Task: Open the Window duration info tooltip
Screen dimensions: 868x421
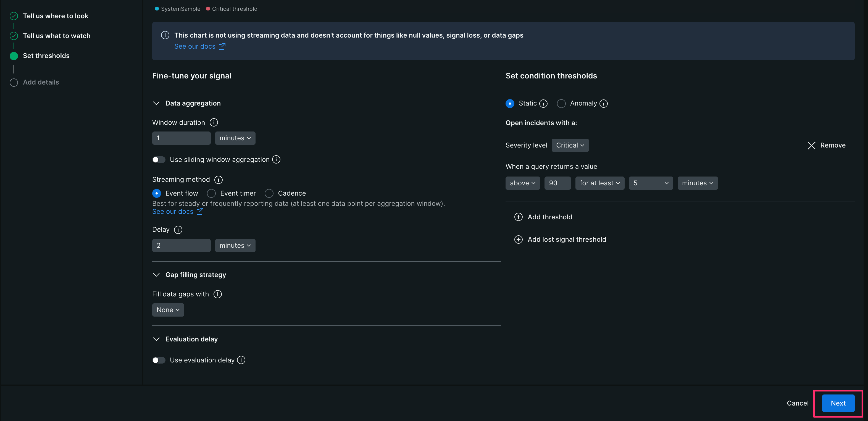Action: tap(214, 122)
